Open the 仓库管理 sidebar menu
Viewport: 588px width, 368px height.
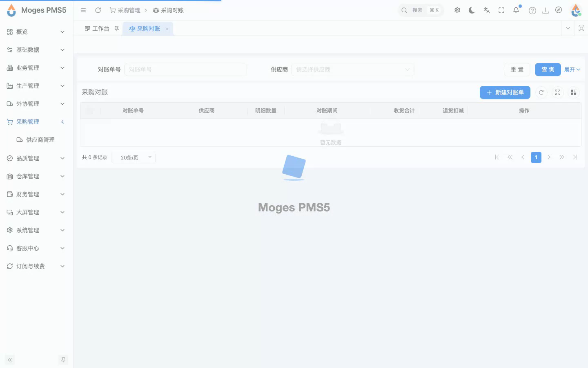37,176
